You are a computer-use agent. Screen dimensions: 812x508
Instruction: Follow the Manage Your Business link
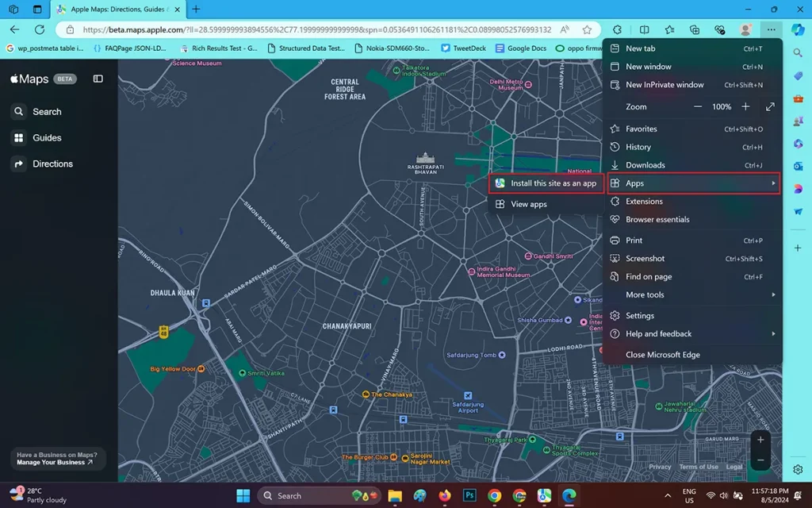pyautogui.click(x=55, y=462)
